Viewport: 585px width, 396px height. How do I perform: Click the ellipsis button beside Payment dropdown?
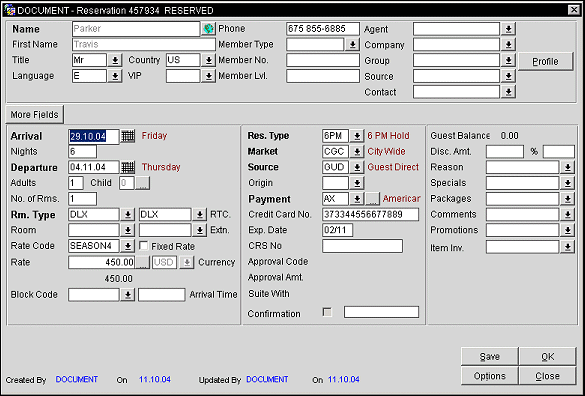(x=372, y=199)
